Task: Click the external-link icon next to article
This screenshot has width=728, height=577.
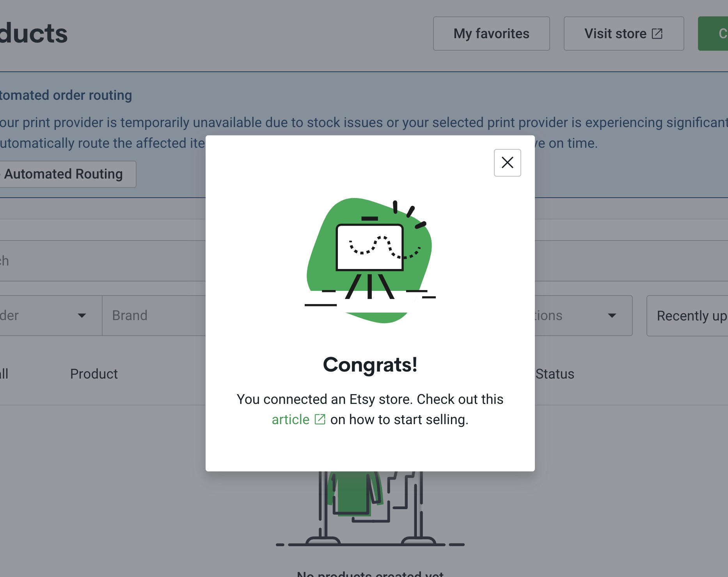Action: [x=320, y=419]
